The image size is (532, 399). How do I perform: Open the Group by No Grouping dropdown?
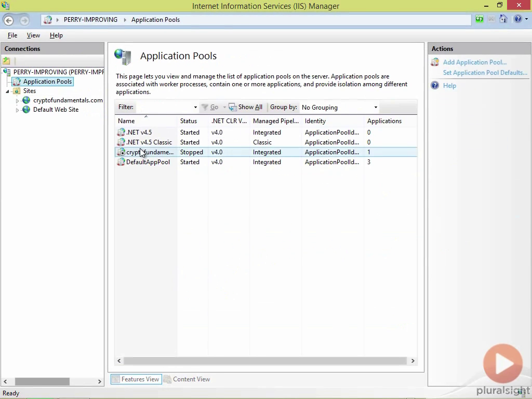(376, 107)
